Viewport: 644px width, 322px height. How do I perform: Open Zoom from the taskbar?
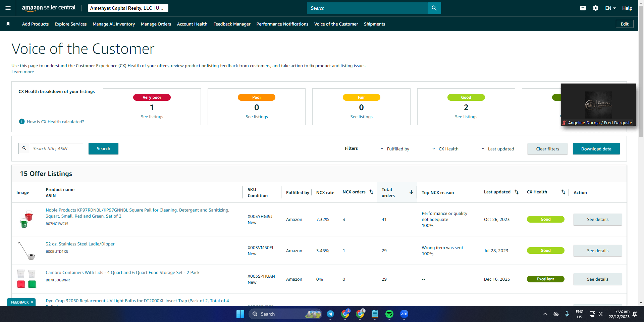[x=404, y=314]
